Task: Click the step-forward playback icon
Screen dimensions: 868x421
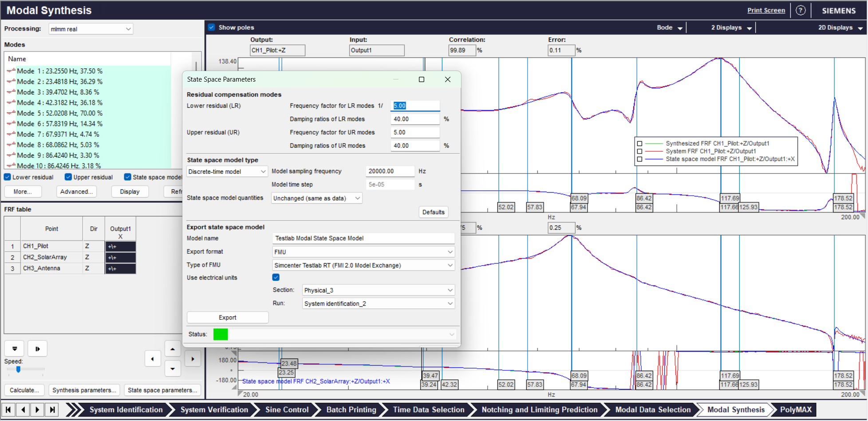Action: tap(37, 349)
